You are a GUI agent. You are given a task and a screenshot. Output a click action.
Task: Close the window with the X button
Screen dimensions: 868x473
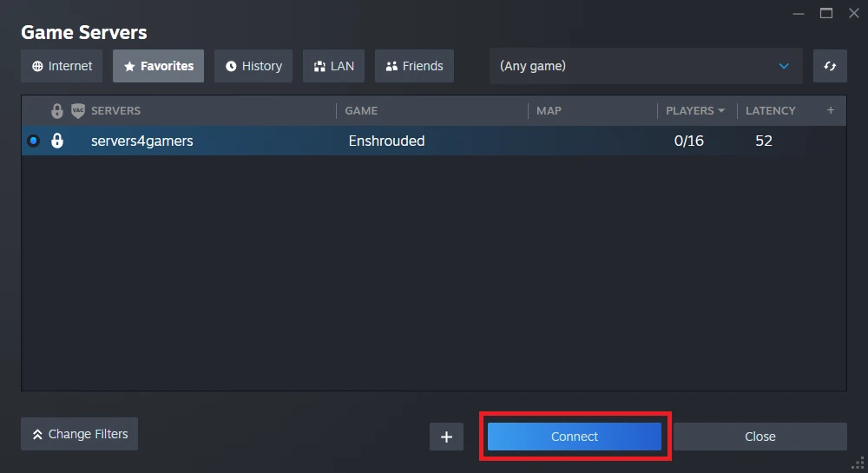(x=854, y=13)
